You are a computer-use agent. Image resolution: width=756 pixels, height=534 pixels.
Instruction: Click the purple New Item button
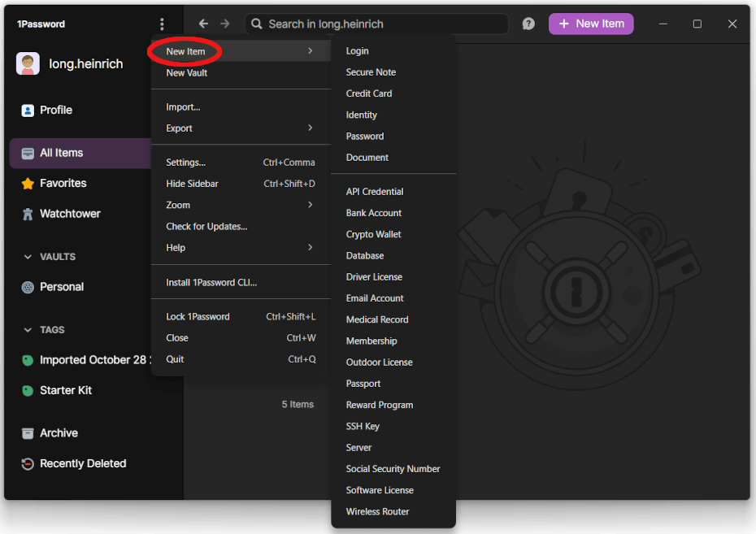click(x=591, y=24)
